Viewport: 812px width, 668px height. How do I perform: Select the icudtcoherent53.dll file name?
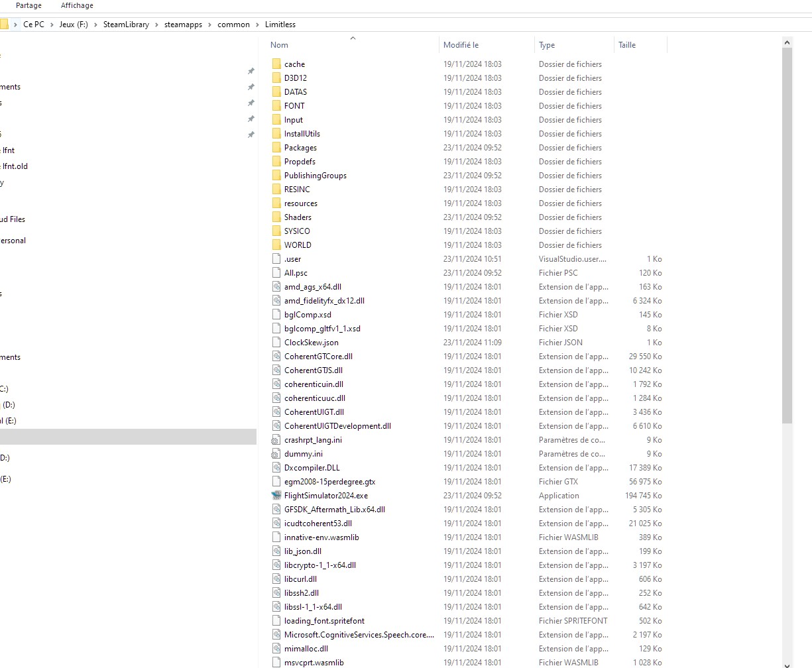point(318,524)
